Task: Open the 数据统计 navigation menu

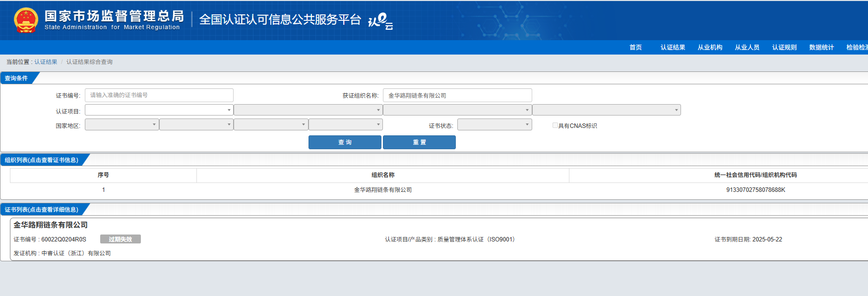Action: (821, 48)
